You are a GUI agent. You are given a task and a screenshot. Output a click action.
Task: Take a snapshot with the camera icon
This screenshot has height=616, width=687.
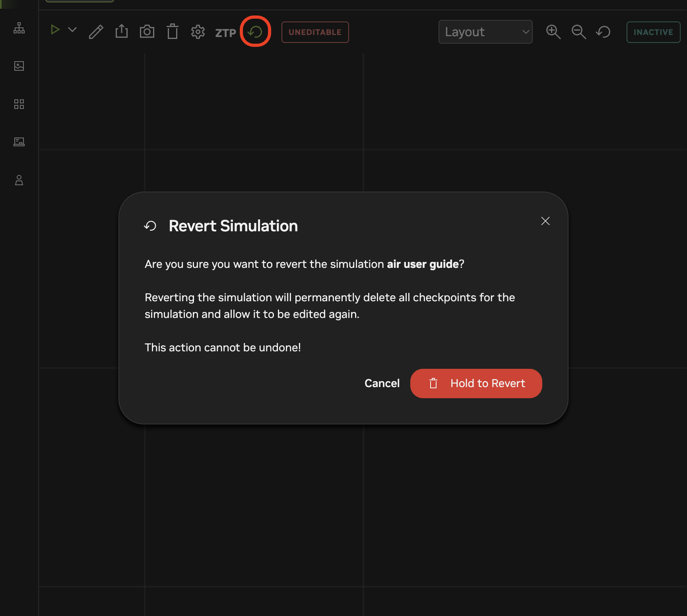[147, 32]
